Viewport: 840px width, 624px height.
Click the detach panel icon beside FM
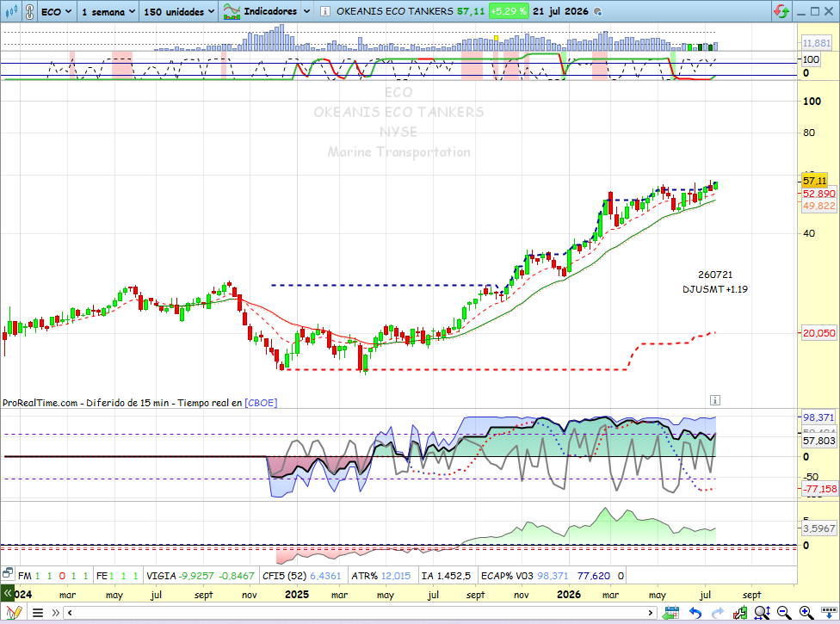click(7, 574)
